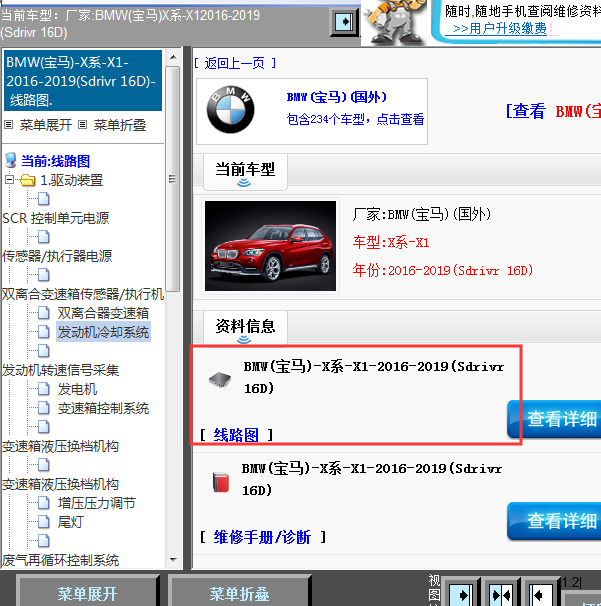Viewport: 601px width, 606px height.
Task: Open the 线路图 link
Action: point(236,435)
